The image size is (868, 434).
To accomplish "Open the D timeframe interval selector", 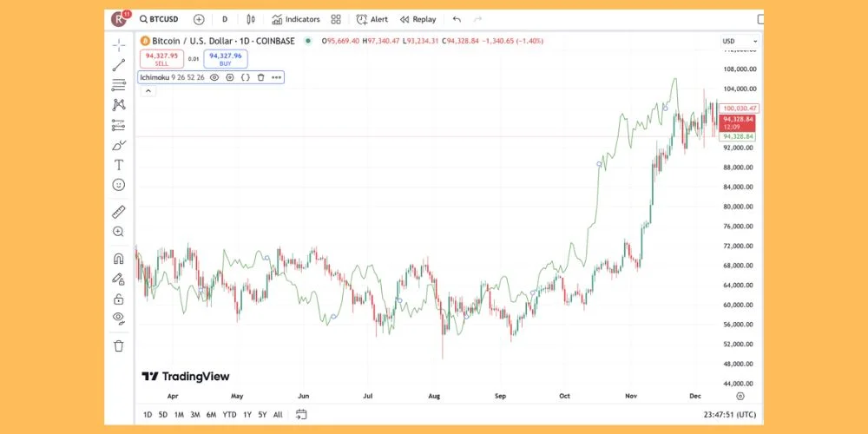I will click(x=225, y=19).
